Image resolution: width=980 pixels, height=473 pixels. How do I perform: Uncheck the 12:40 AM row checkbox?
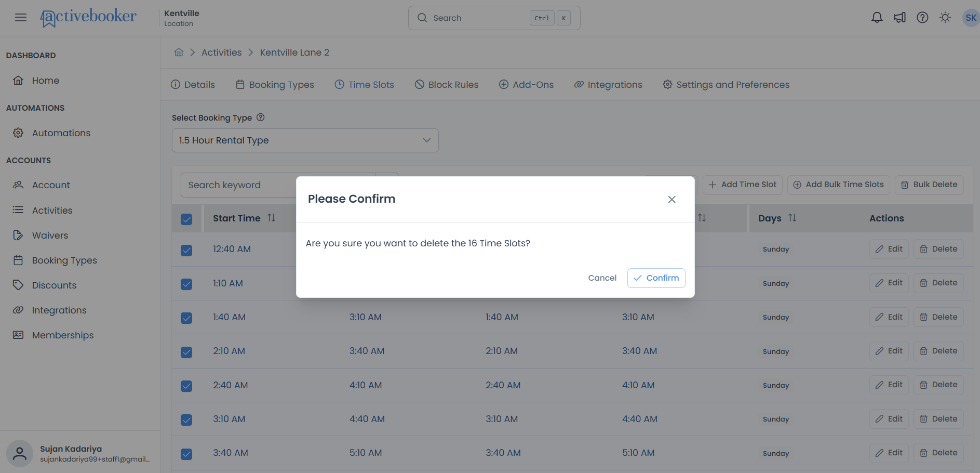186,251
